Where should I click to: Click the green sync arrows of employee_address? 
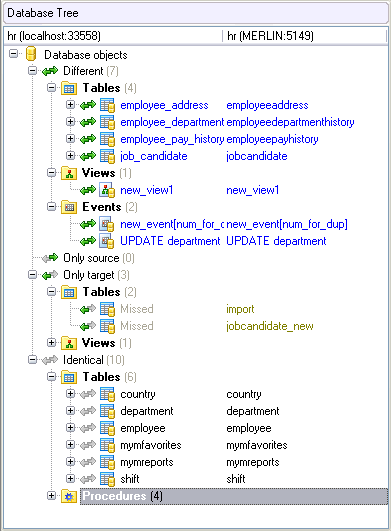point(88,105)
